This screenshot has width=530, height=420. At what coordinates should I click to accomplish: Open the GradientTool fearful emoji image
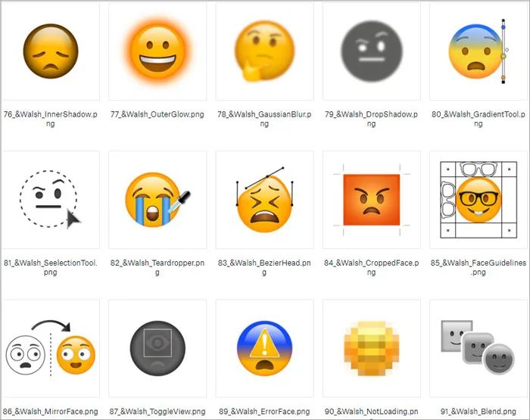pyautogui.click(x=479, y=51)
